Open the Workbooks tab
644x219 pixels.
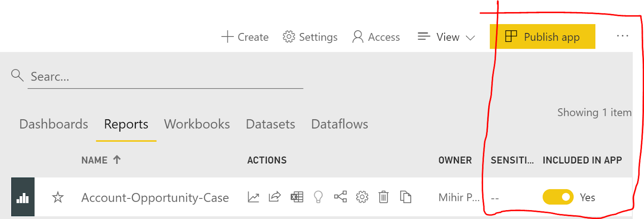tap(197, 124)
